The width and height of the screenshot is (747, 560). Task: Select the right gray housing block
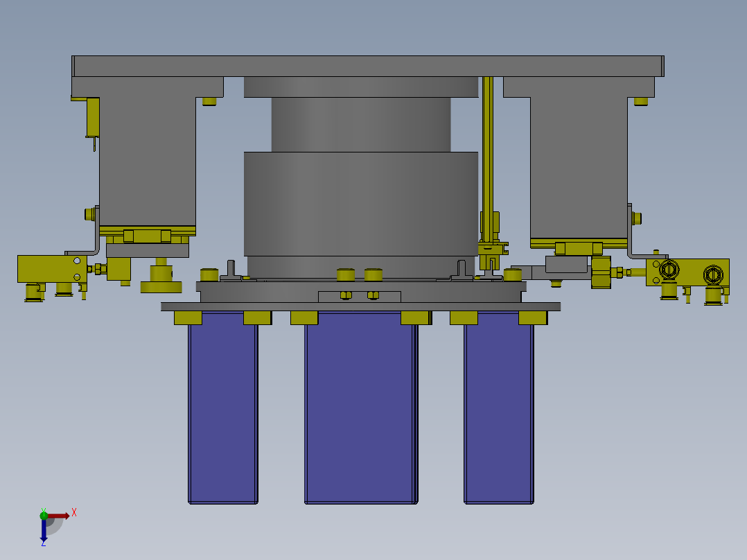click(579, 162)
